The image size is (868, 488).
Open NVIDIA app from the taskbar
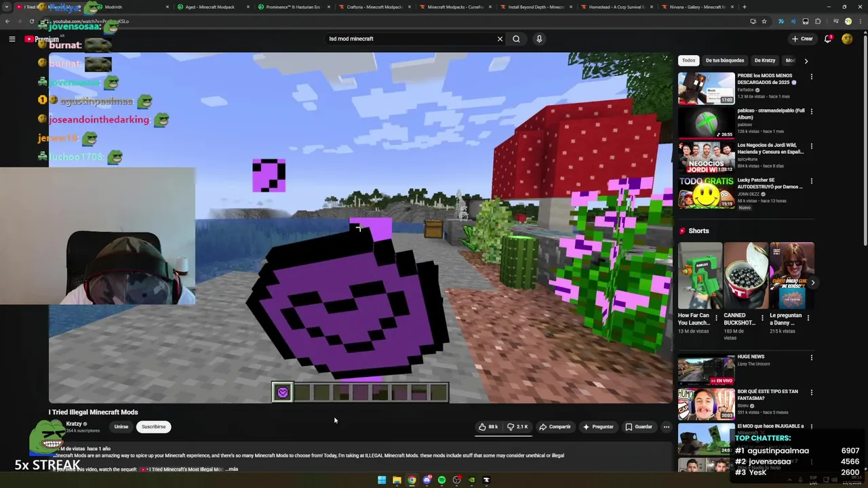tap(471, 480)
